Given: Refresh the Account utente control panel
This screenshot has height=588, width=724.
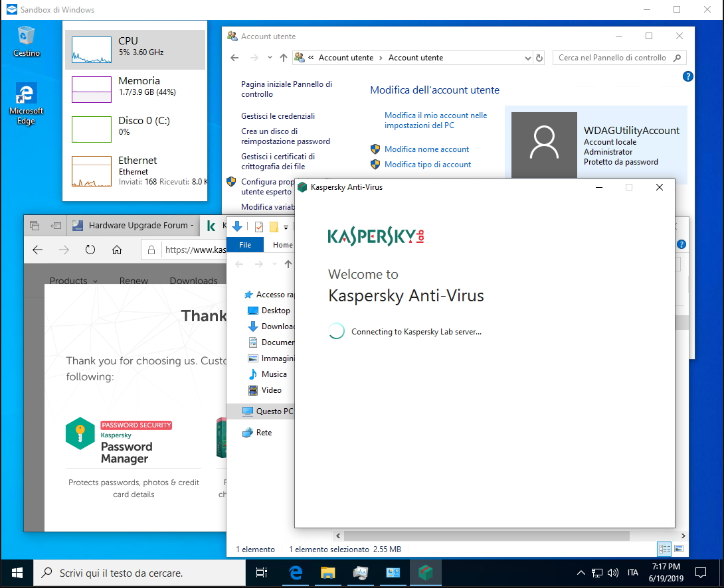Looking at the screenshot, I should (x=539, y=58).
